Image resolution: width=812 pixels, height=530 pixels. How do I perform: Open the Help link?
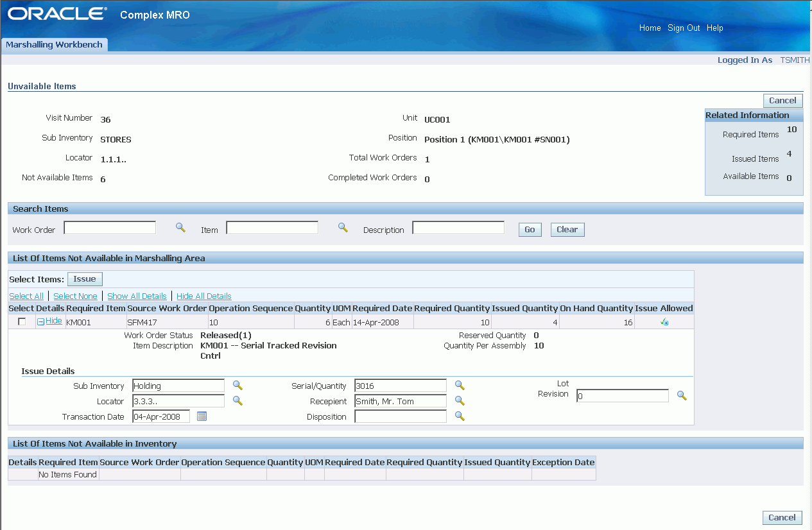click(715, 28)
